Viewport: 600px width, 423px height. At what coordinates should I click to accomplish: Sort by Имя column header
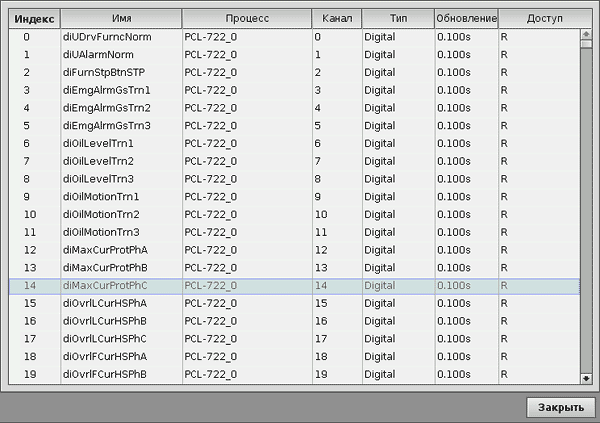(121, 19)
